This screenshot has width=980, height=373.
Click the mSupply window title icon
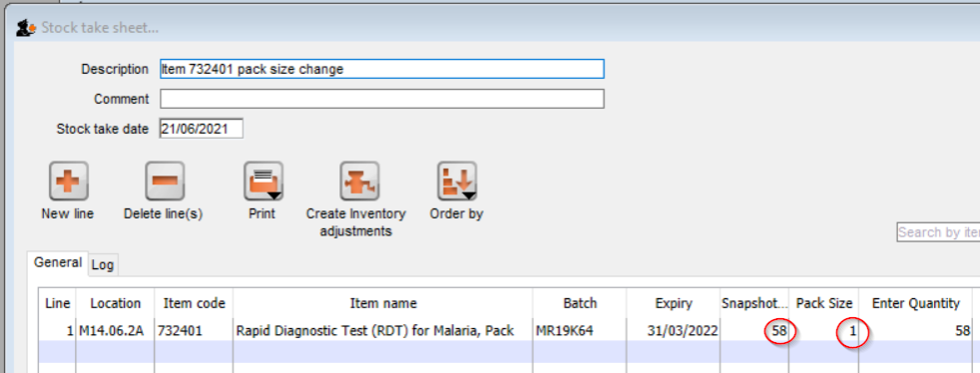[x=26, y=28]
